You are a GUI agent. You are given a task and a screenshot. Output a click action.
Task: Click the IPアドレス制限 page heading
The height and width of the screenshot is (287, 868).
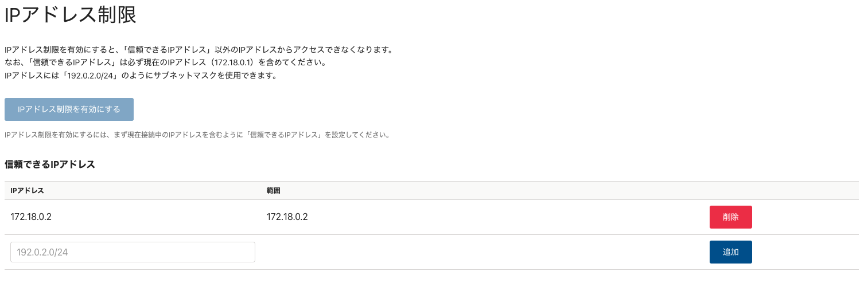pos(70,15)
